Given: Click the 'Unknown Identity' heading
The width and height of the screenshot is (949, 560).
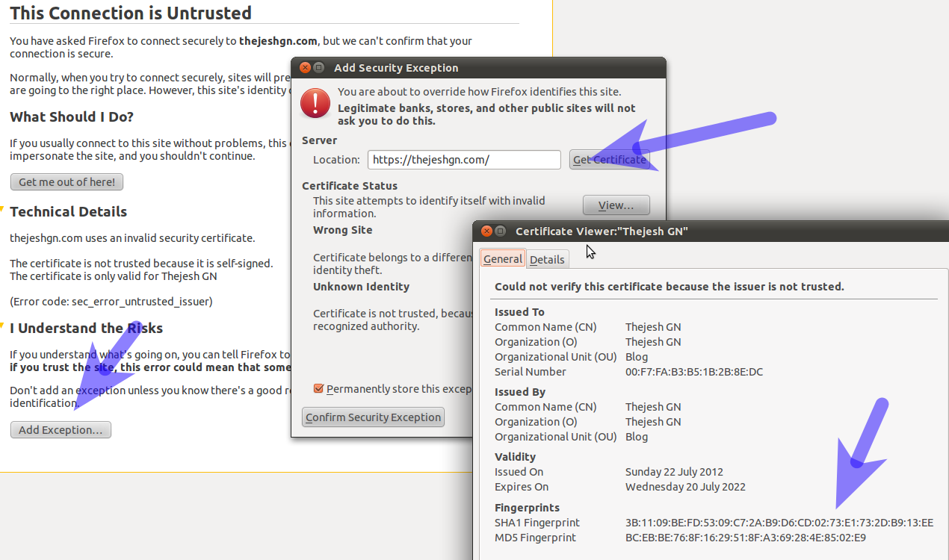Looking at the screenshot, I should pyautogui.click(x=361, y=287).
